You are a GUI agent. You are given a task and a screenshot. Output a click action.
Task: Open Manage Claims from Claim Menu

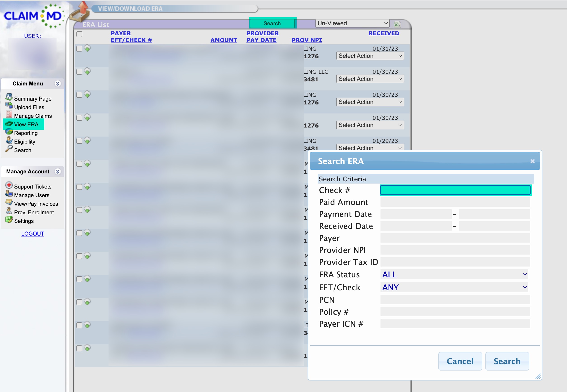click(x=33, y=116)
